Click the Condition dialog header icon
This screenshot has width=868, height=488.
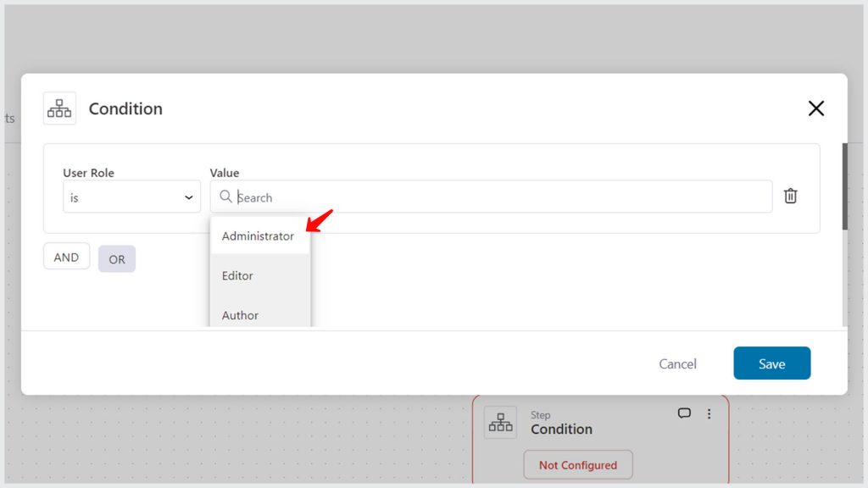click(x=59, y=108)
